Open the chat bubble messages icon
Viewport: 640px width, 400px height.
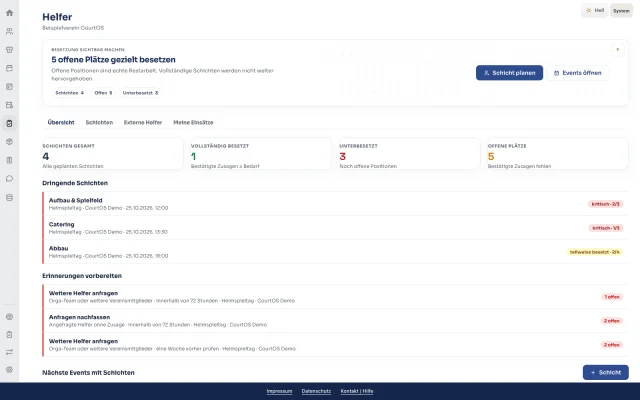9,178
